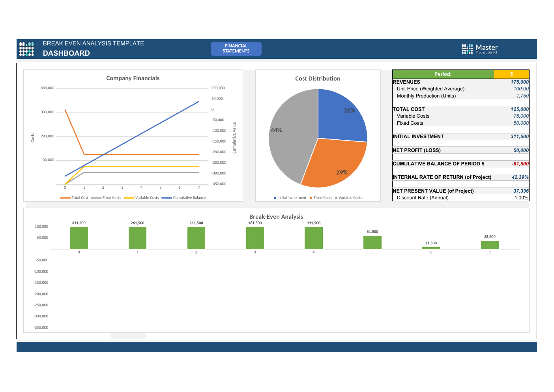Click the break-even bar labeled 61,500
Viewport: 554px width, 392px height.
click(372, 242)
